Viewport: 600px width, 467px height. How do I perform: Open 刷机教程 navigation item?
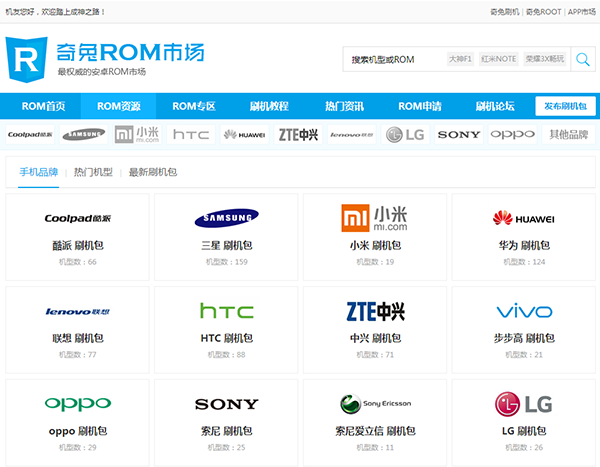[269, 106]
